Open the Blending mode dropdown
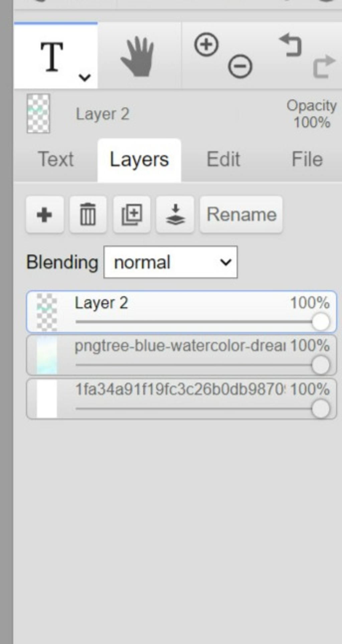 [170, 262]
